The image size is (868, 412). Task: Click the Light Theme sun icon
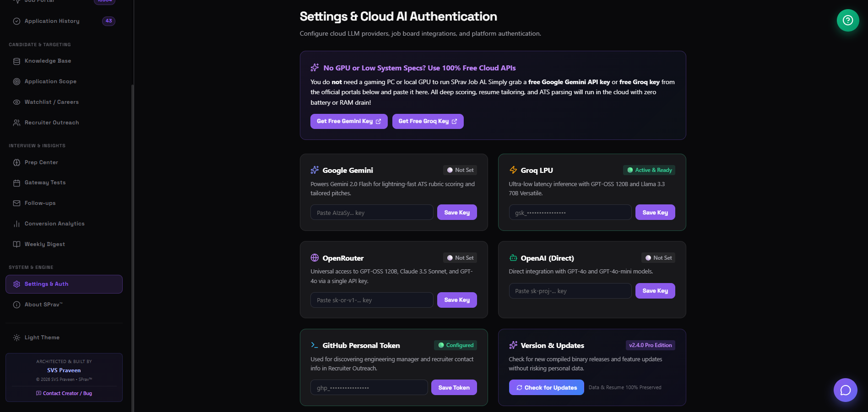[x=16, y=337]
